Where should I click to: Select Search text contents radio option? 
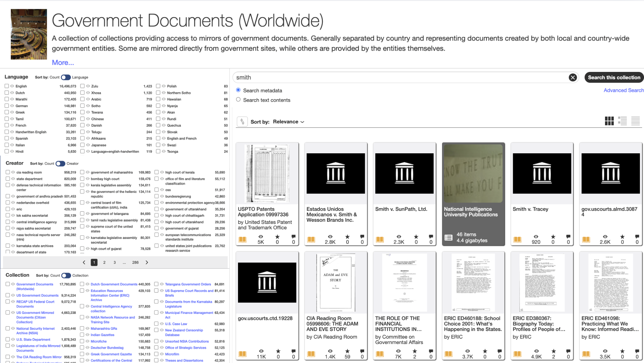[x=238, y=99]
